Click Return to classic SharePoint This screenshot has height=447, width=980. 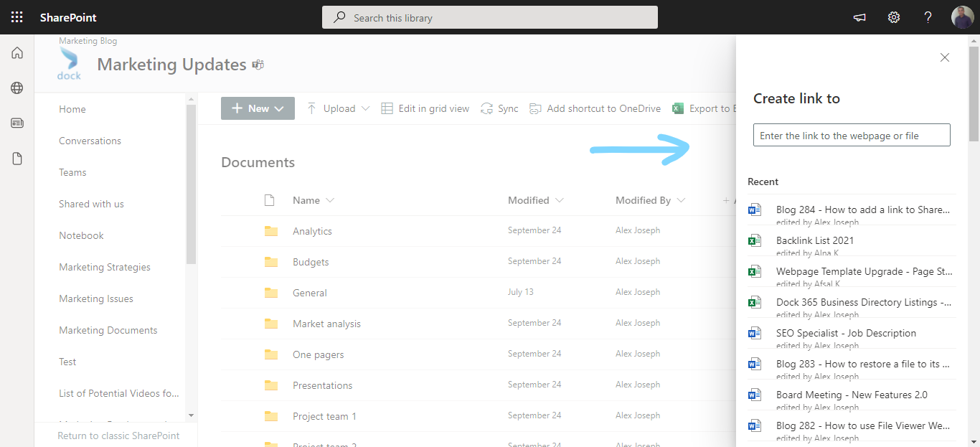(118, 436)
